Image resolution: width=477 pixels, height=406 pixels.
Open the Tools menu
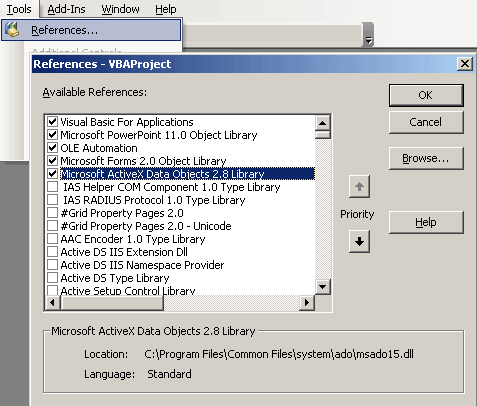point(19,9)
